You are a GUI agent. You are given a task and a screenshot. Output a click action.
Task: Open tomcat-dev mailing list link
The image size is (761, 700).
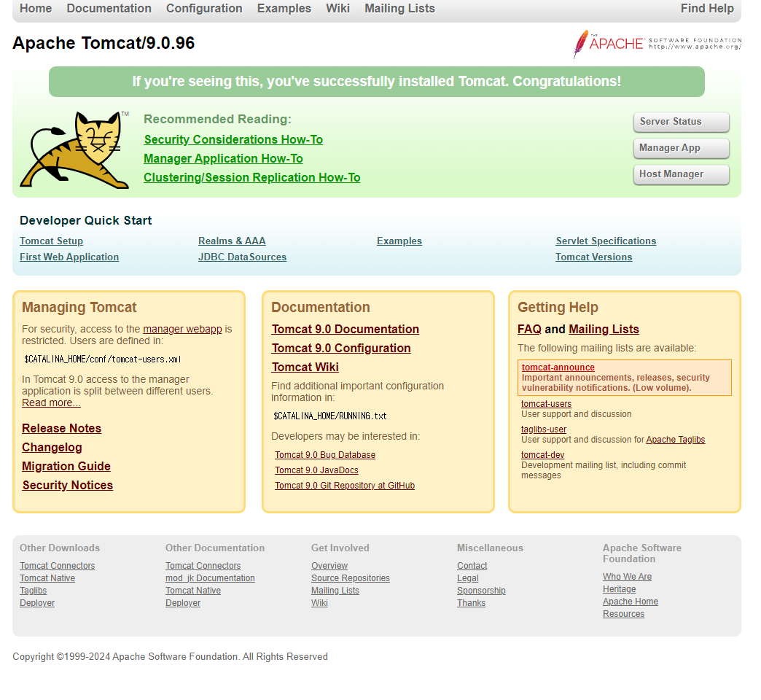pyautogui.click(x=542, y=455)
